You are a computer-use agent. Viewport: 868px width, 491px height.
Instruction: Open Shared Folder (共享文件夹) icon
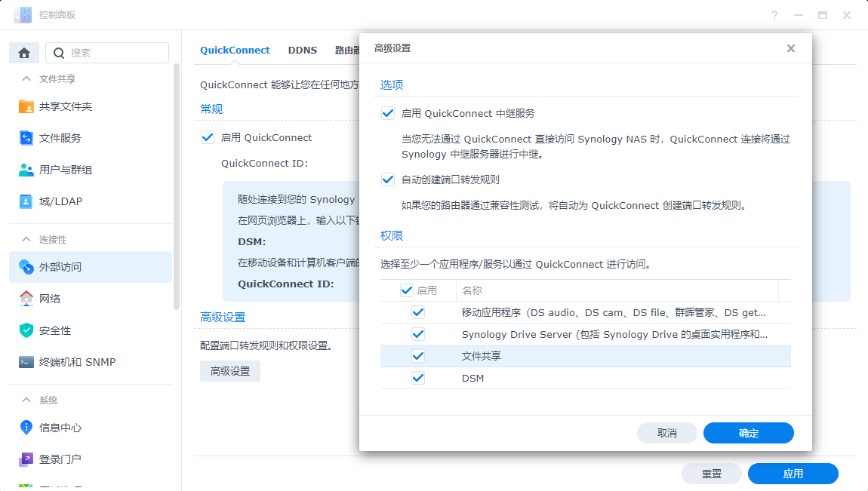(26, 106)
